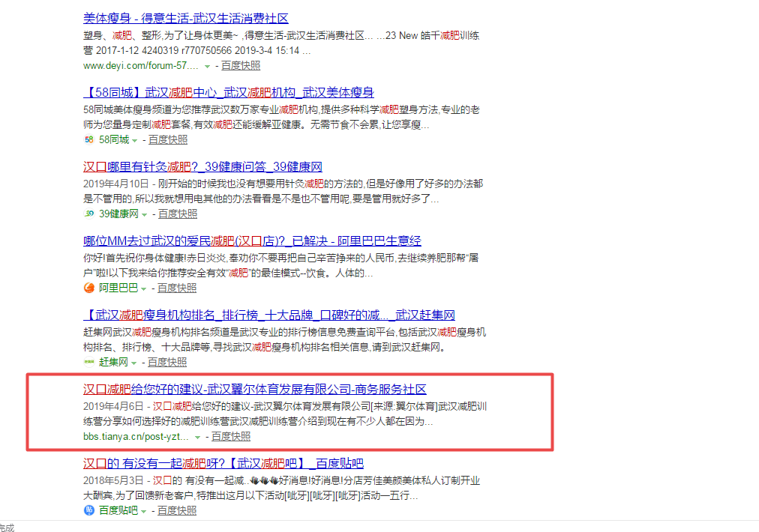Image resolution: width=759 pixels, height=532 pixels.
Task: Expand dropdown arrow beside 百度贴吧 source
Action: tap(143, 512)
